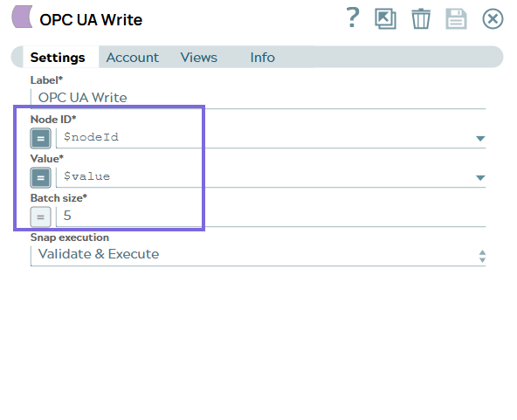
Task: Click the Label text field
Action: pyautogui.click(x=258, y=98)
